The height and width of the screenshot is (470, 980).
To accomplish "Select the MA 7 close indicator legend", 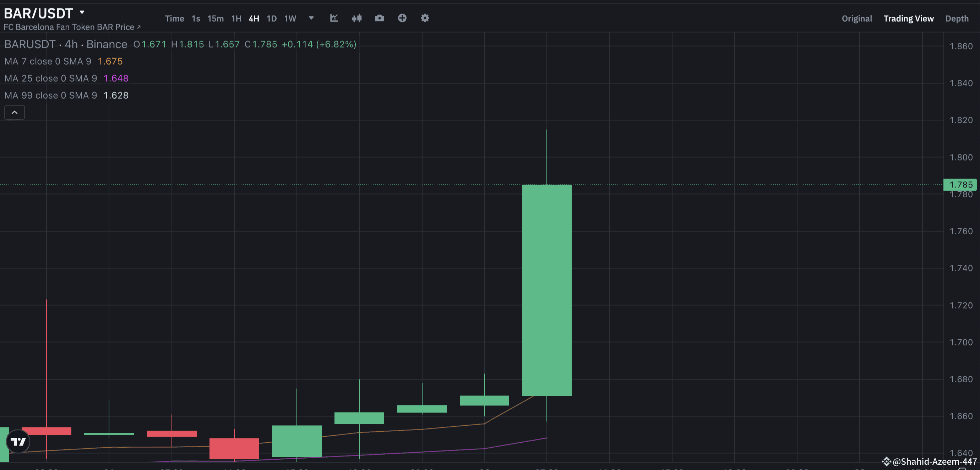I will [x=48, y=61].
